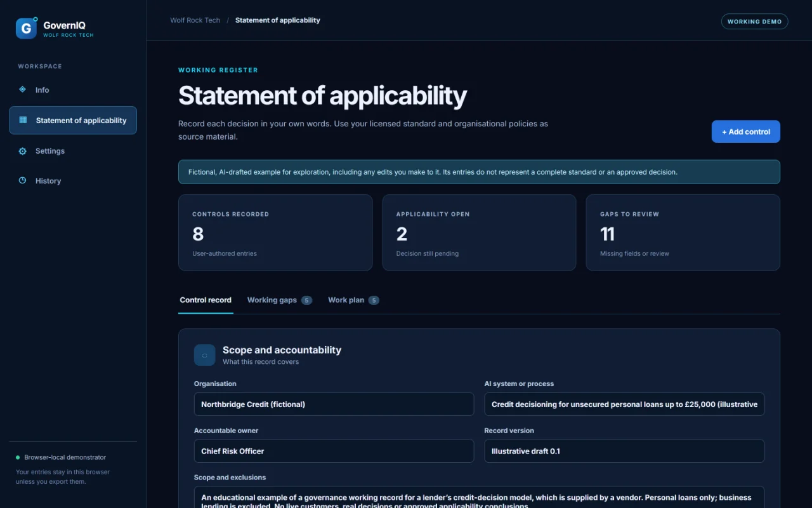812x508 pixels.
Task: Edit the Record version field
Action: tap(624, 451)
